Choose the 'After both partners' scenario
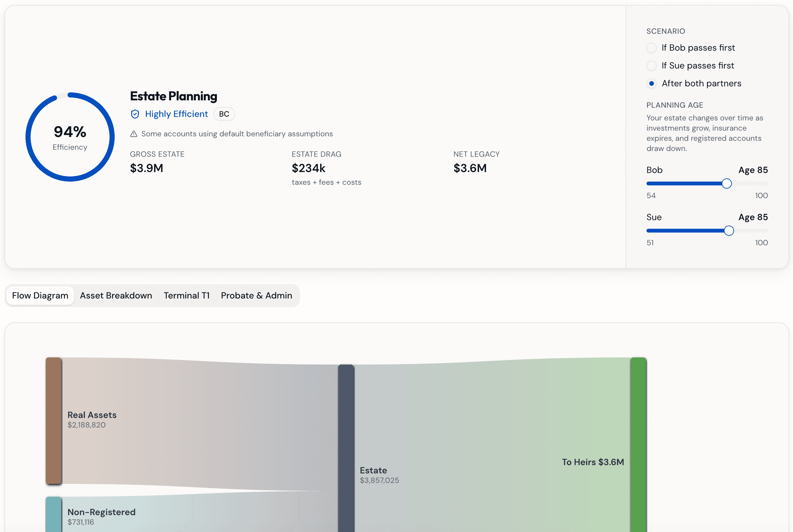 pyautogui.click(x=652, y=83)
